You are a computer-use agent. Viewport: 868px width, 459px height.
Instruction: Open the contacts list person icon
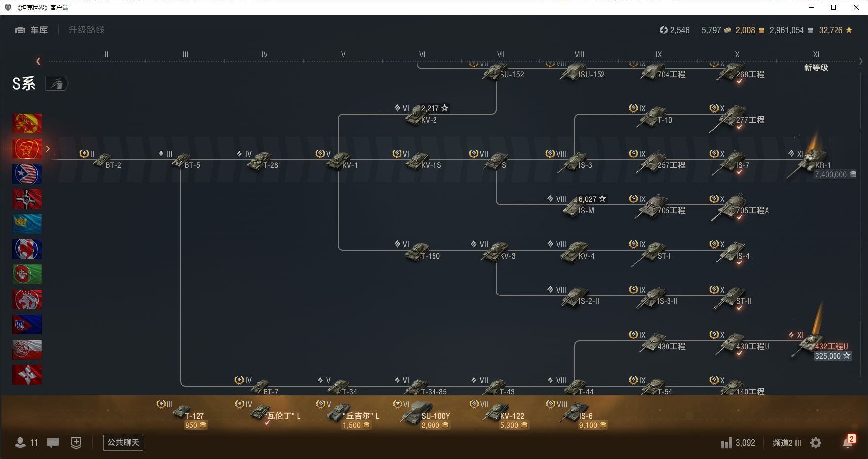click(21, 443)
